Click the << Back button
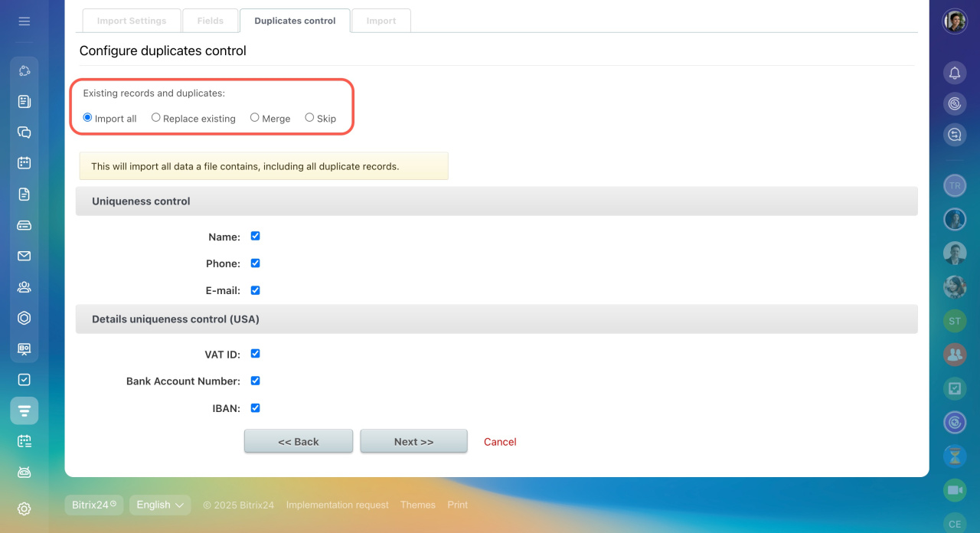Viewport: 980px width, 533px height. click(x=299, y=441)
